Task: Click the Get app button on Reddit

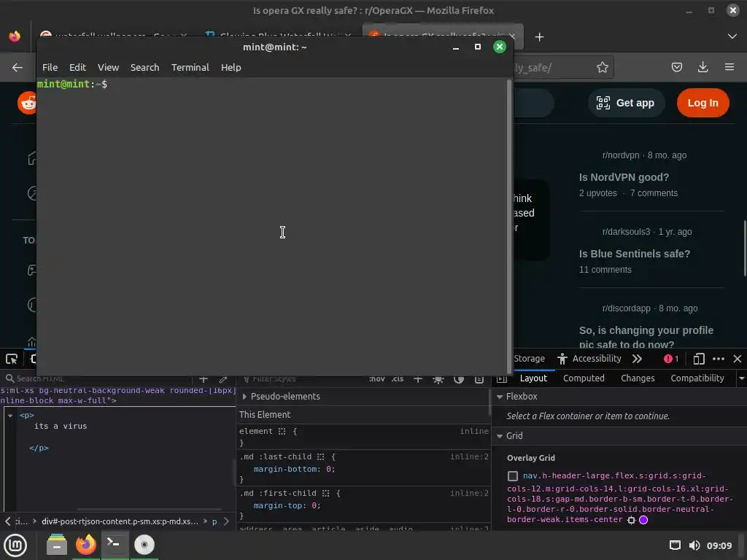Action: pos(626,103)
